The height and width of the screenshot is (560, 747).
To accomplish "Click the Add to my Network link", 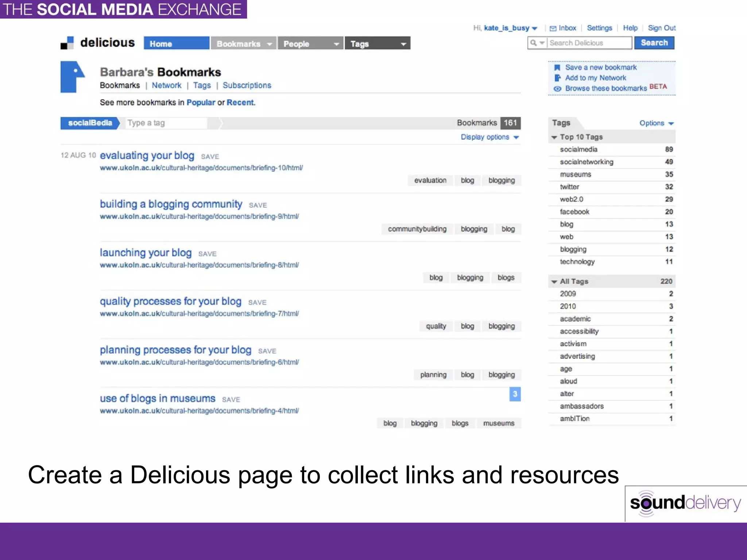I will point(596,78).
